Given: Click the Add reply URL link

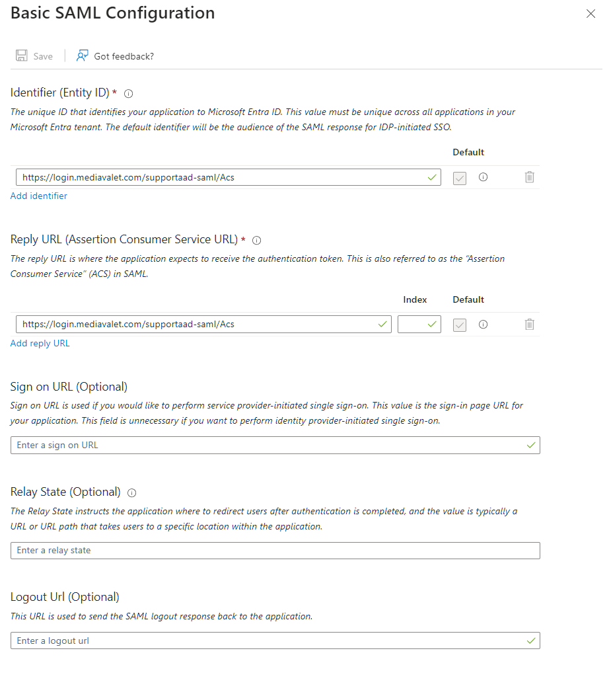Looking at the screenshot, I should click(x=40, y=343).
